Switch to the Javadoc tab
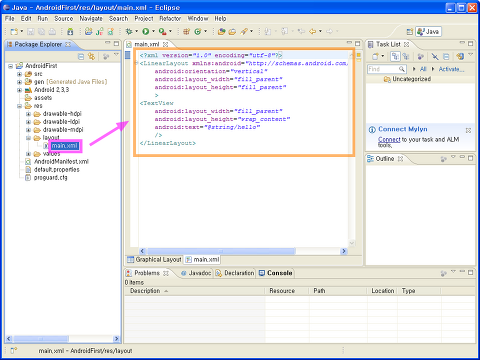This screenshot has height=360, width=480. (x=196, y=273)
